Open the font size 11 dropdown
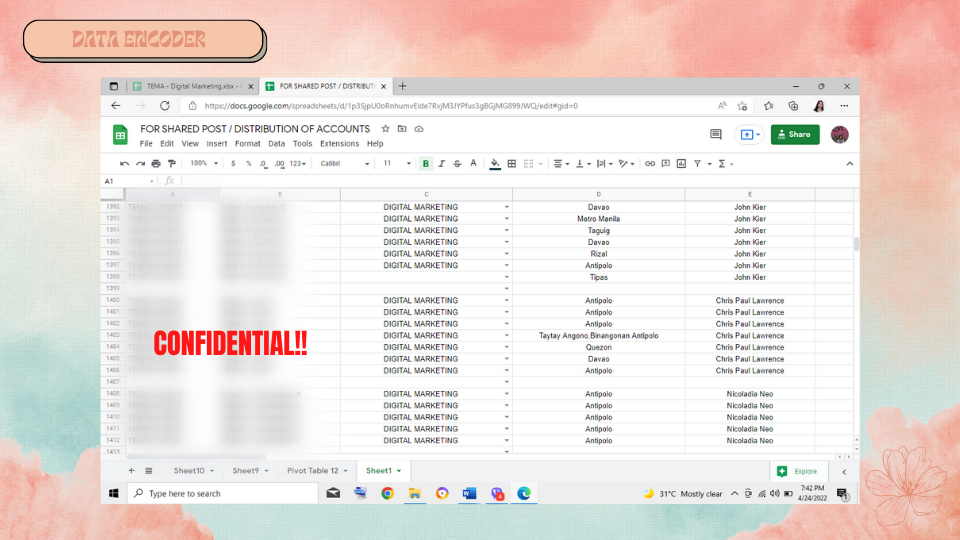This screenshot has height=540, width=960. point(397,163)
